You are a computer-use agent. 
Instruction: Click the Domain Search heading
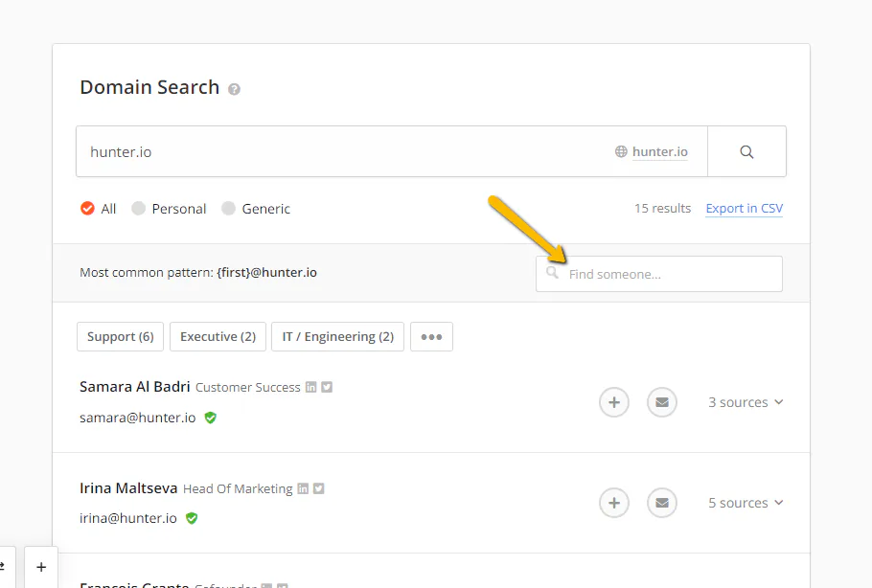[x=149, y=87]
